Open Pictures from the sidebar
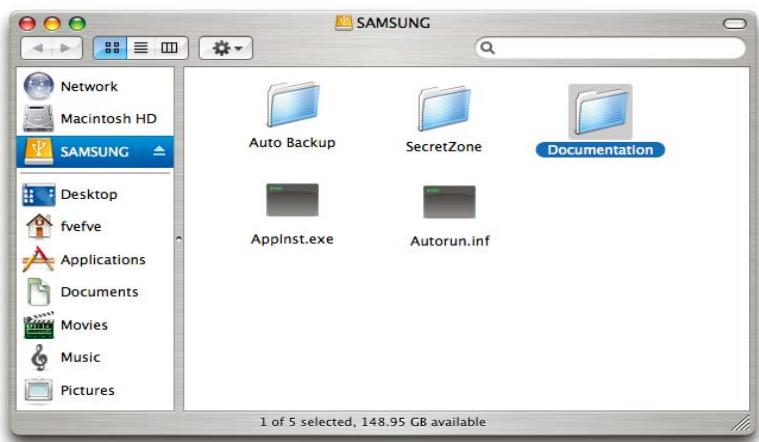Viewport: 759px width, 442px height. click(x=95, y=390)
